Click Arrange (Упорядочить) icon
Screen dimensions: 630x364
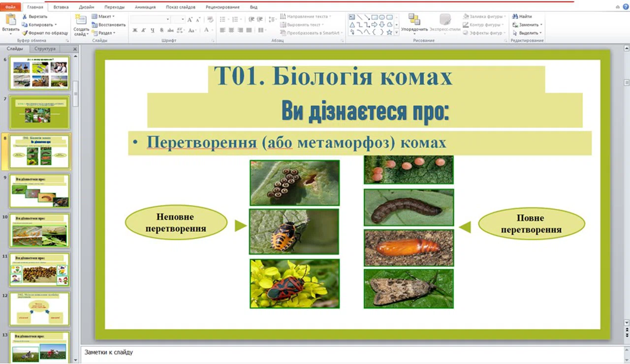click(x=414, y=20)
